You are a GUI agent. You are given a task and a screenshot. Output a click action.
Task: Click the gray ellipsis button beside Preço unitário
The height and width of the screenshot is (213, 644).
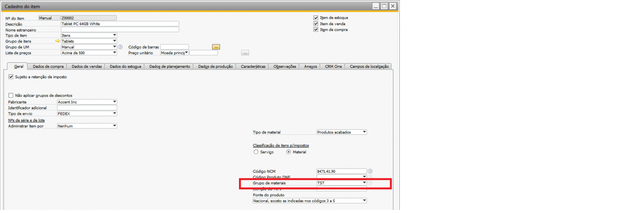click(x=245, y=53)
